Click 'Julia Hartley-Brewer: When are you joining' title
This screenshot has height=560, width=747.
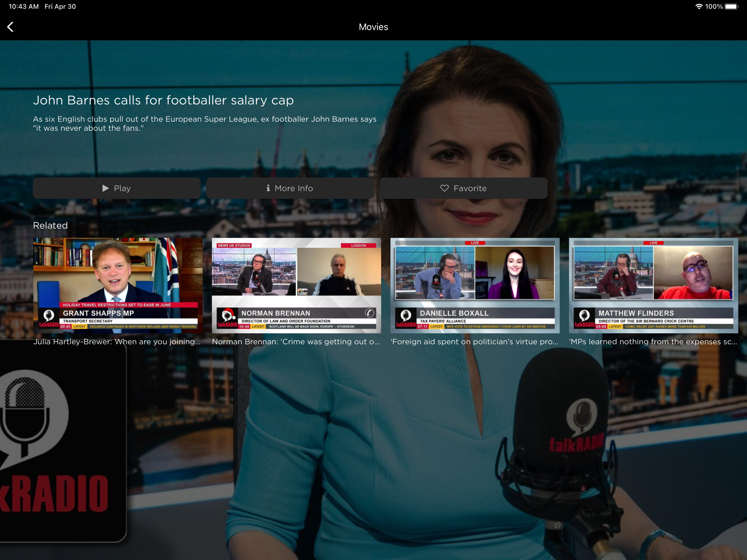tap(117, 342)
